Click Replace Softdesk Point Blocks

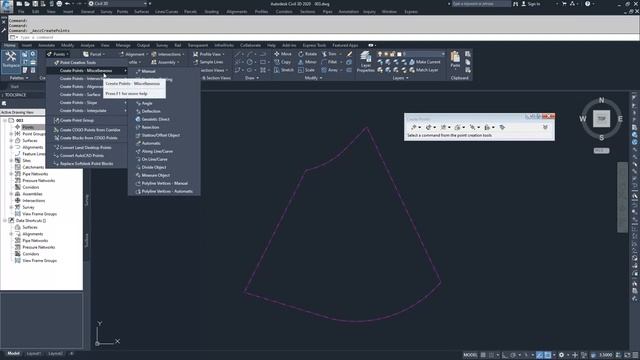click(87, 164)
